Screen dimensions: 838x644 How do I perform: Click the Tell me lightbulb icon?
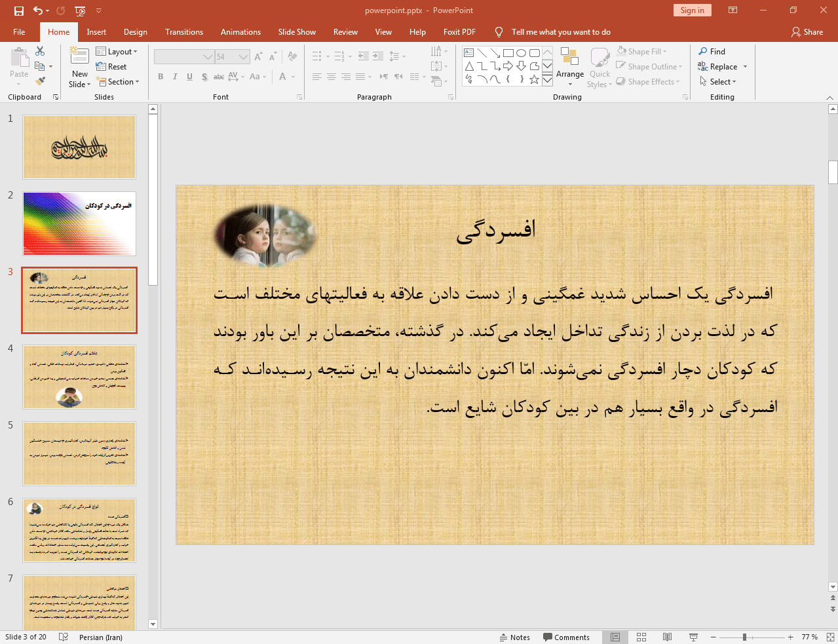click(x=499, y=31)
